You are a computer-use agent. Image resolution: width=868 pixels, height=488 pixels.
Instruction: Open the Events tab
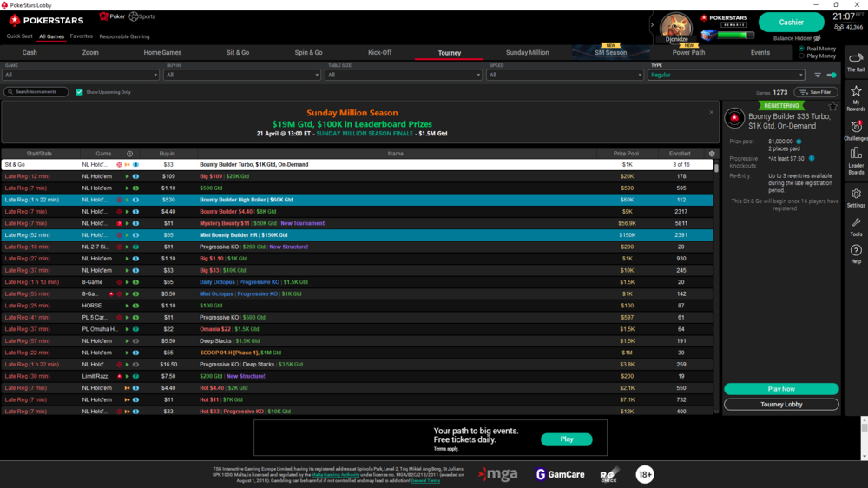(760, 53)
